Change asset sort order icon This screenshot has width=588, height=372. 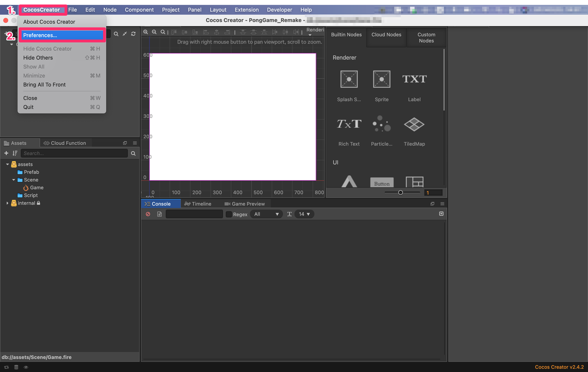click(x=15, y=153)
